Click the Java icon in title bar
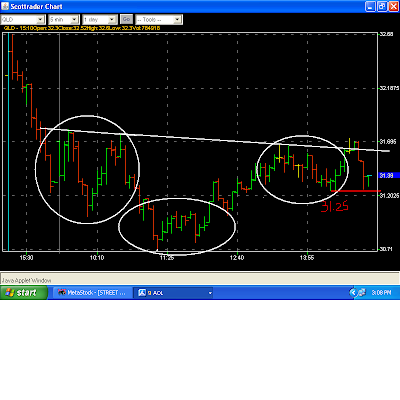 [5, 6]
